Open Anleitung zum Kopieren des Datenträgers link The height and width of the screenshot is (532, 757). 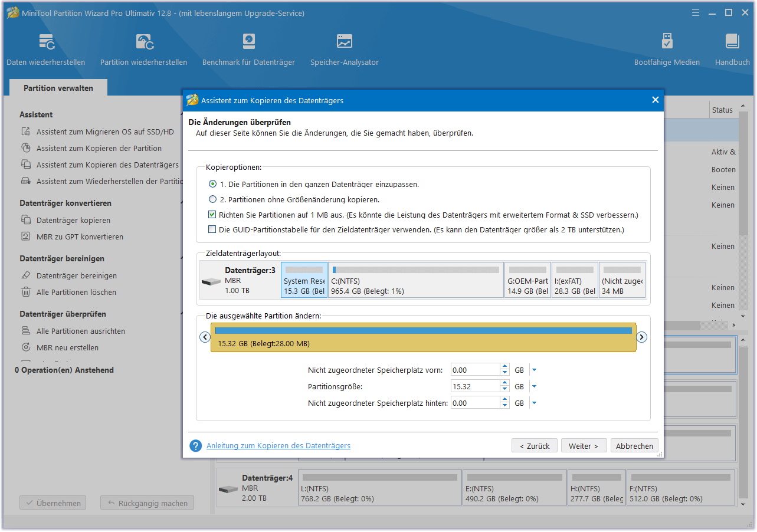[278, 446]
